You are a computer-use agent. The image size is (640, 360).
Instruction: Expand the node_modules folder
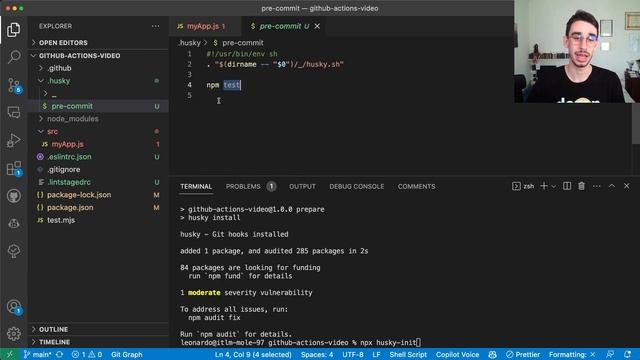tap(98, 119)
